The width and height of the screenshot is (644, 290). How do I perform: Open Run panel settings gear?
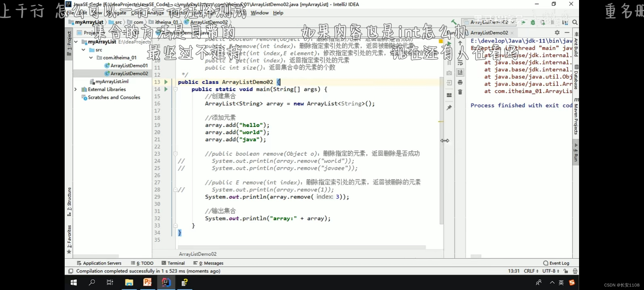[557, 32]
